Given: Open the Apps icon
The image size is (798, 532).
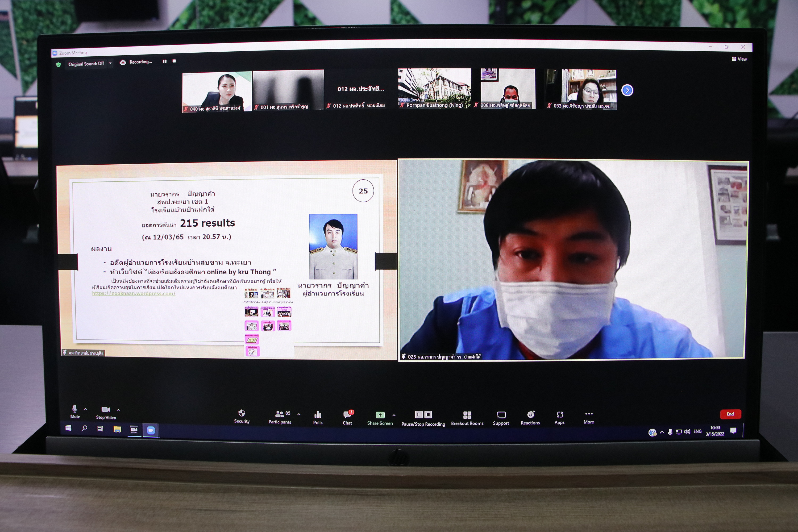Looking at the screenshot, I should [x=559, y=415].
